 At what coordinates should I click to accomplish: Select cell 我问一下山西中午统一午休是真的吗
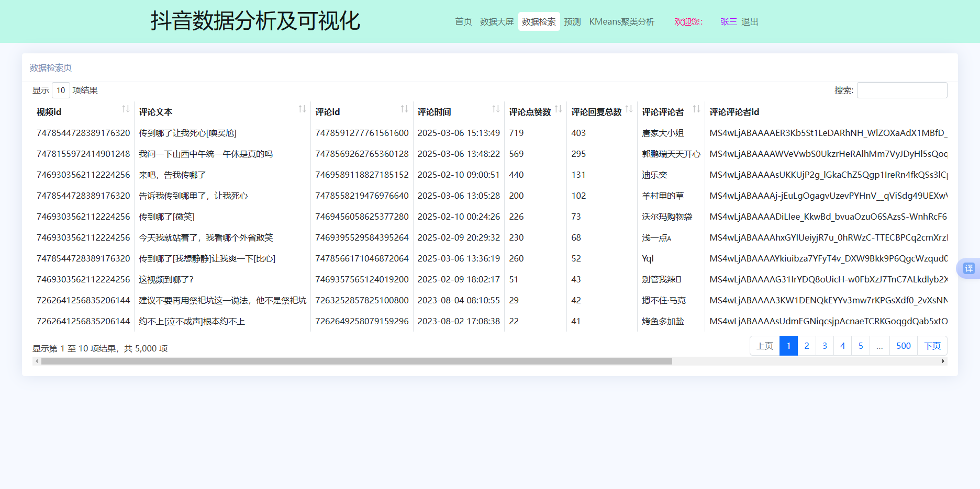[x=206, y=154]
